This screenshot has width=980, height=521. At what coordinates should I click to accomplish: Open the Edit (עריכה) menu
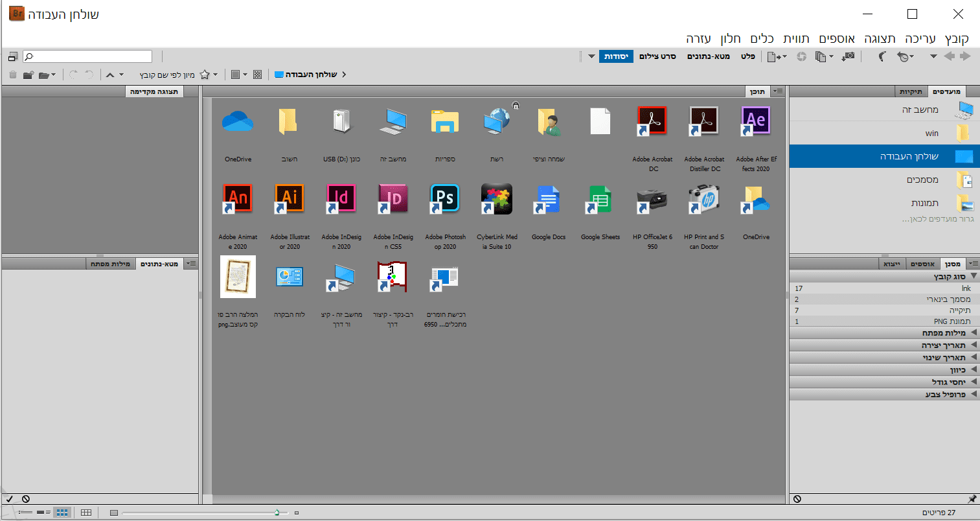click(920, 39)
